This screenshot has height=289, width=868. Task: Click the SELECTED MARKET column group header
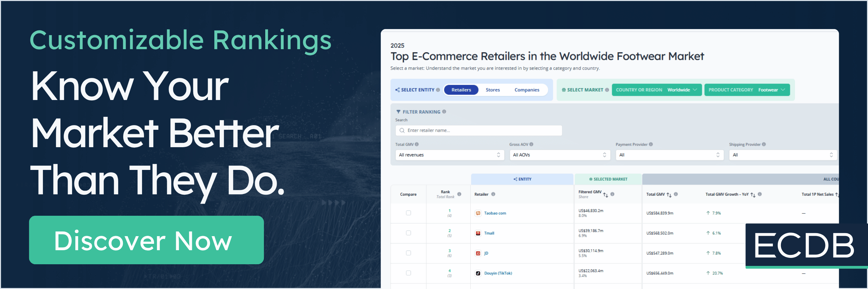tap(608, 179)
